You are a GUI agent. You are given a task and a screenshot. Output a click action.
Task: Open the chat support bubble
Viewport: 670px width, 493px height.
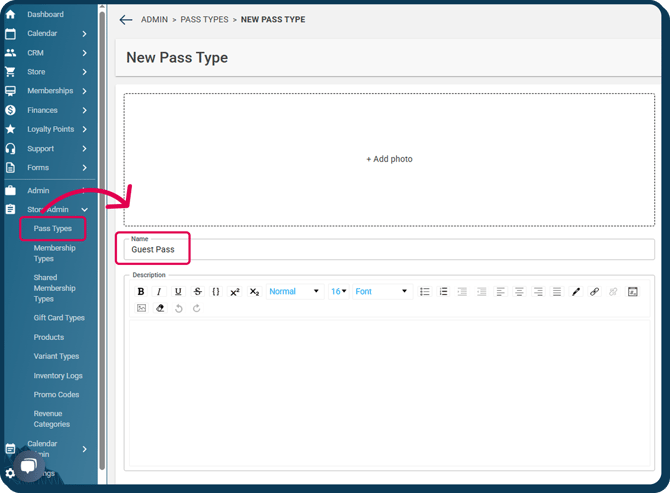tap(28, 466)
